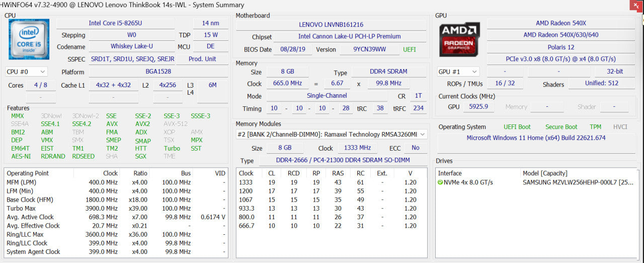
Task: Click the SGX feature label
Action: pos(141,156)
